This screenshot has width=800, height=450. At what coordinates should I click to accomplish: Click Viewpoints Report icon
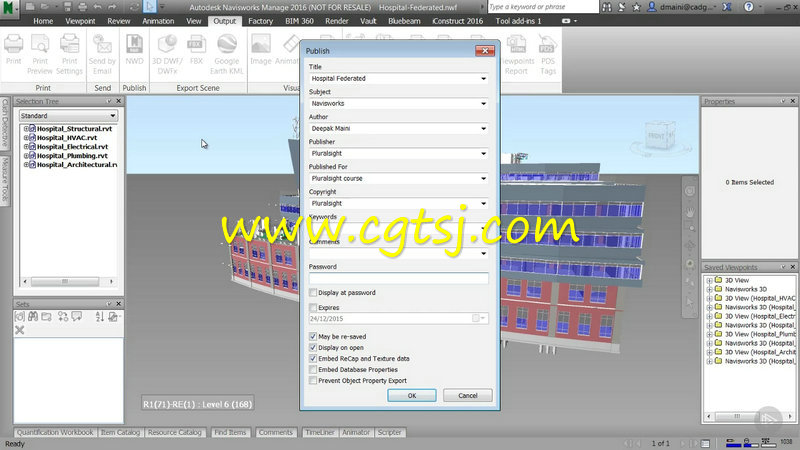(516, 45)
